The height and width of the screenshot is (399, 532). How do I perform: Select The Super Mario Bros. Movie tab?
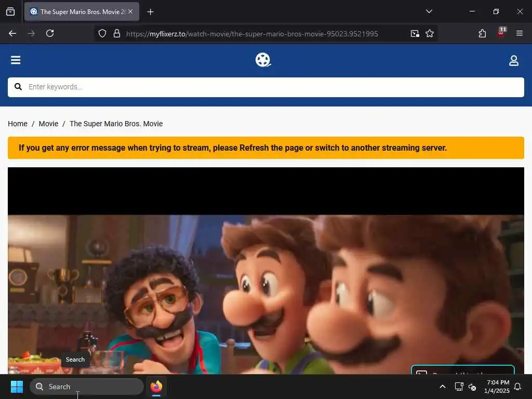pos(82,12)
